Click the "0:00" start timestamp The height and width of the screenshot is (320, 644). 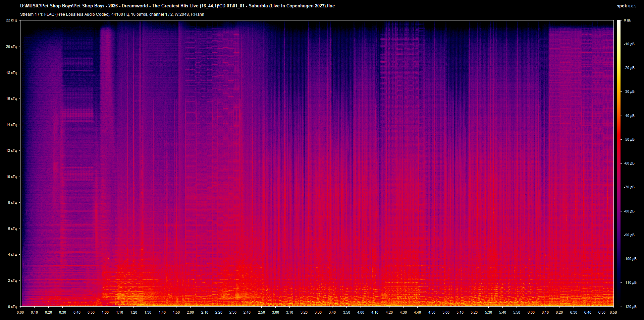20,312
